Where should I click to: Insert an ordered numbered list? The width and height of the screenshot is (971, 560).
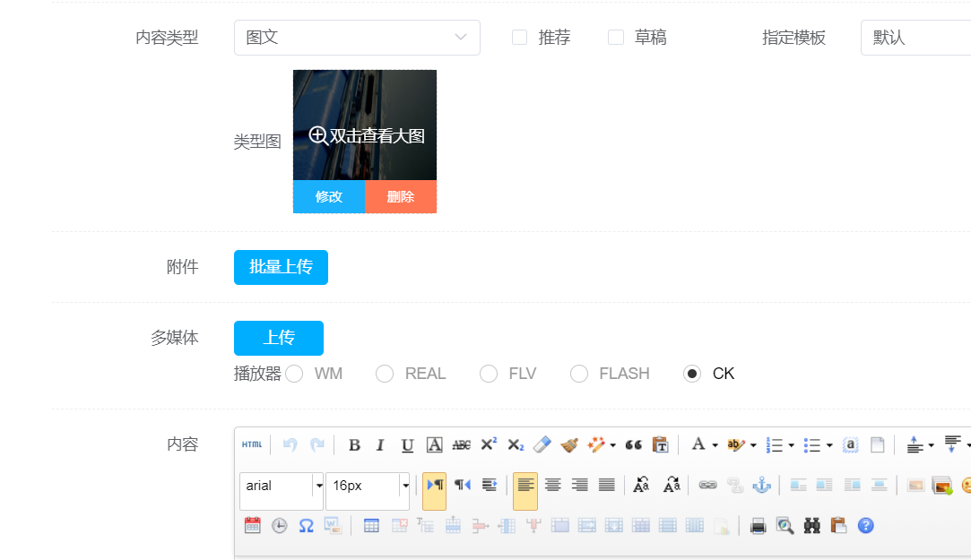[x=774, y=445]
